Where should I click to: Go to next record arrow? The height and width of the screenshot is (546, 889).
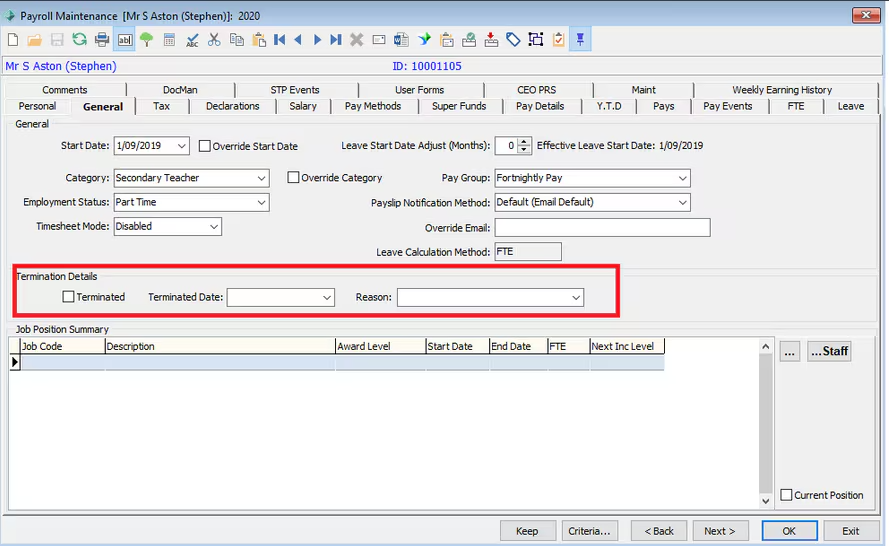pos(318,40)
